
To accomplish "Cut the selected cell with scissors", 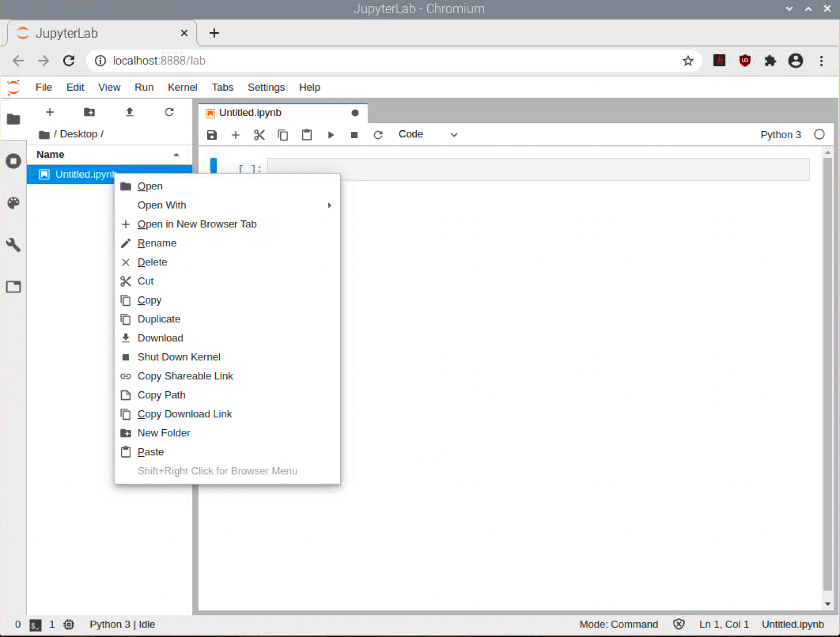I will (259, 135).
